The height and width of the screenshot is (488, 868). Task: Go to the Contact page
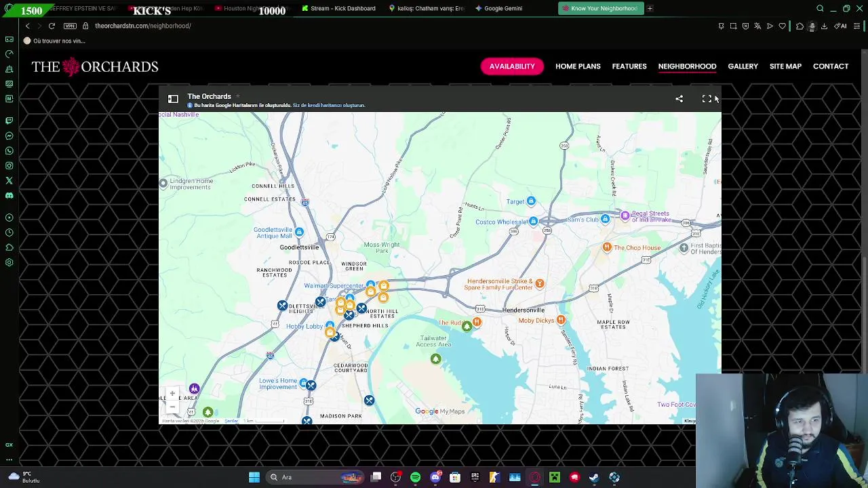click(x=831, y=66)
